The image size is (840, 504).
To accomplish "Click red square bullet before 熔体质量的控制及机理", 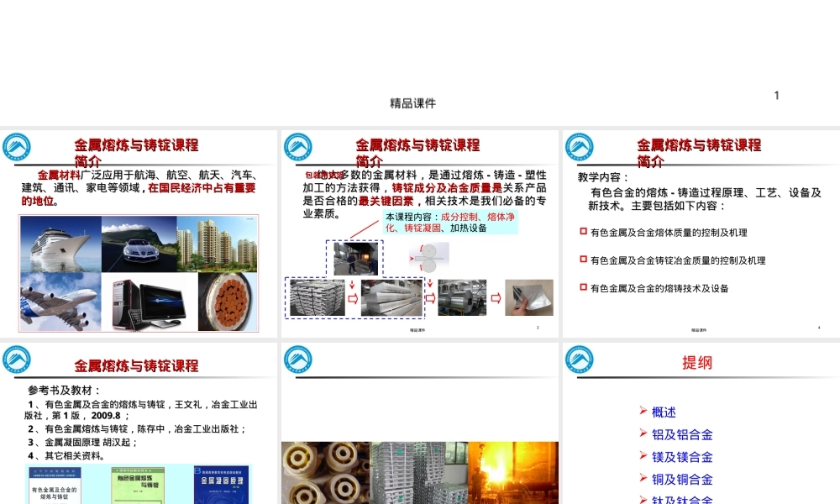I will click(584, 231).
